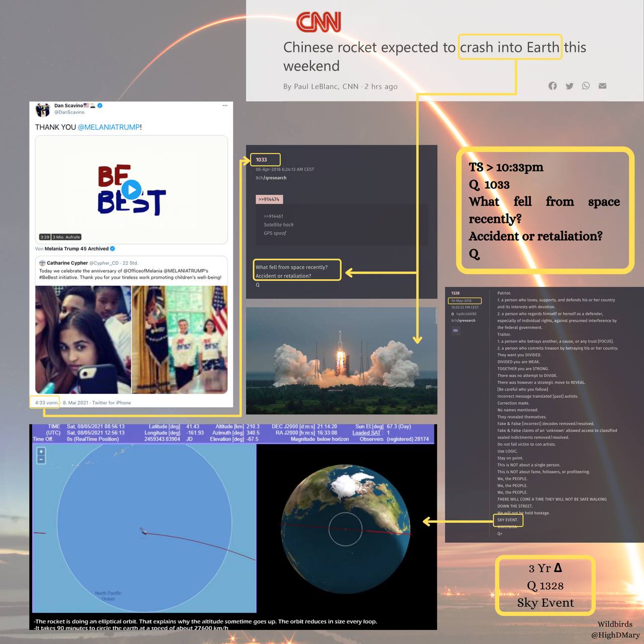Screen dimensions: 644x644
Task: Share CNN article on Facebook
Action: (x=552, y=86)
